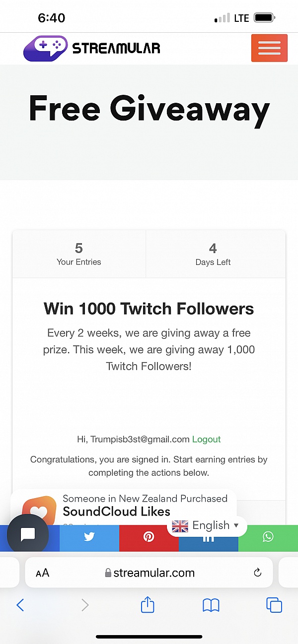The width and height of the screenshot is (298, 644).
Task: Share the giveaway on WhatsApp
Action: [268, 537]
